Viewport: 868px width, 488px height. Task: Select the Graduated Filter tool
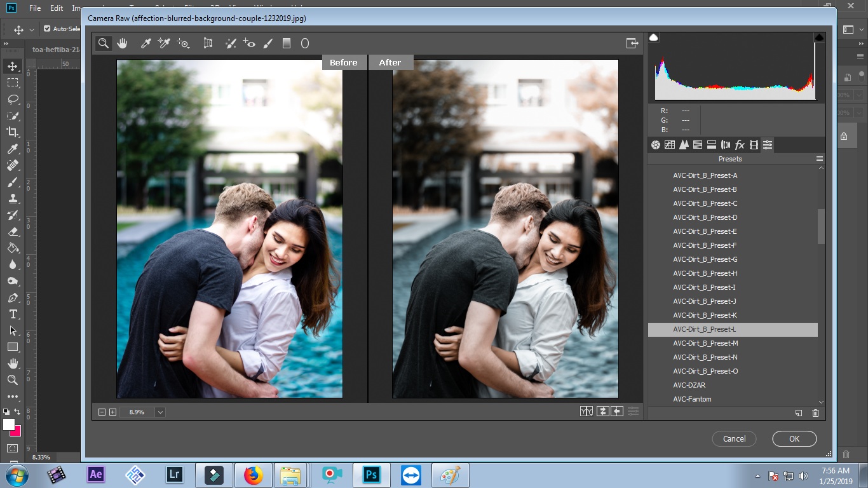[287, 43]
